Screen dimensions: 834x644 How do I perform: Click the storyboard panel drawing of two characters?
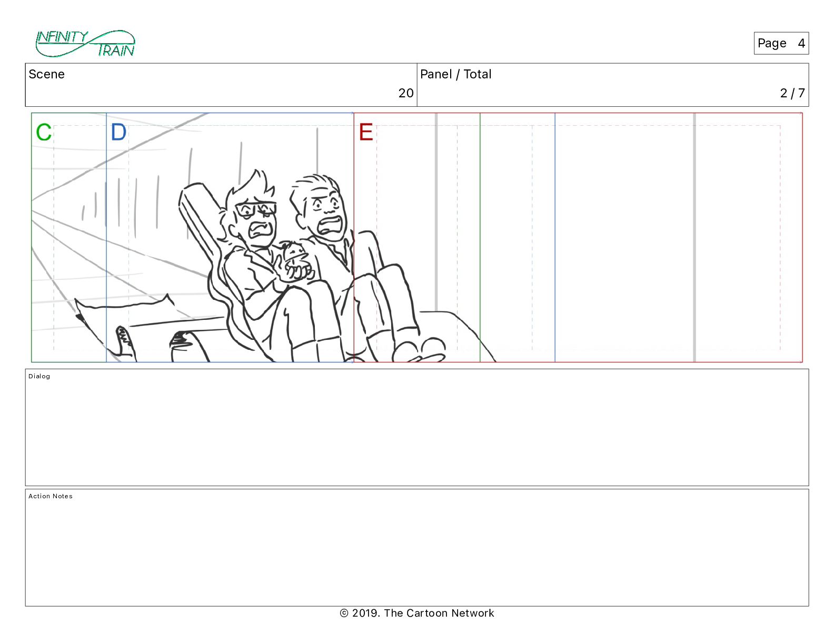pyautogui.click(x=417, y=237)
